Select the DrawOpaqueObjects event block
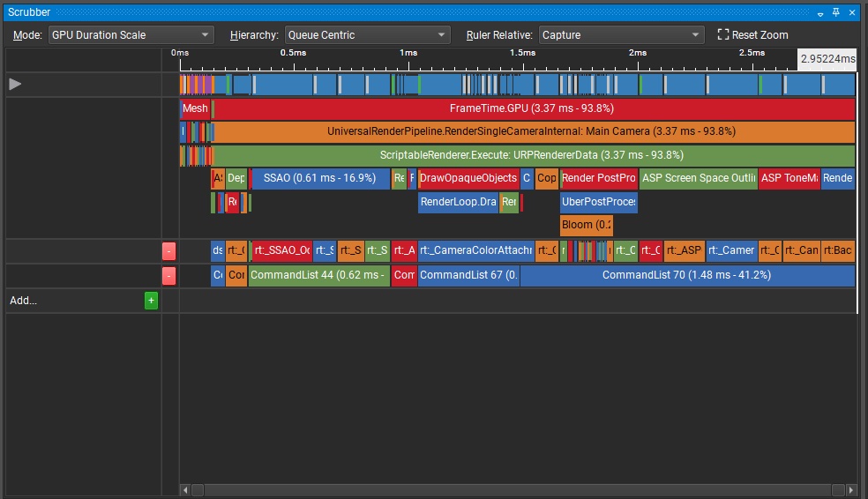Viewport: 868px width, 499px height. pyautogui.click(x=468, y=178)
